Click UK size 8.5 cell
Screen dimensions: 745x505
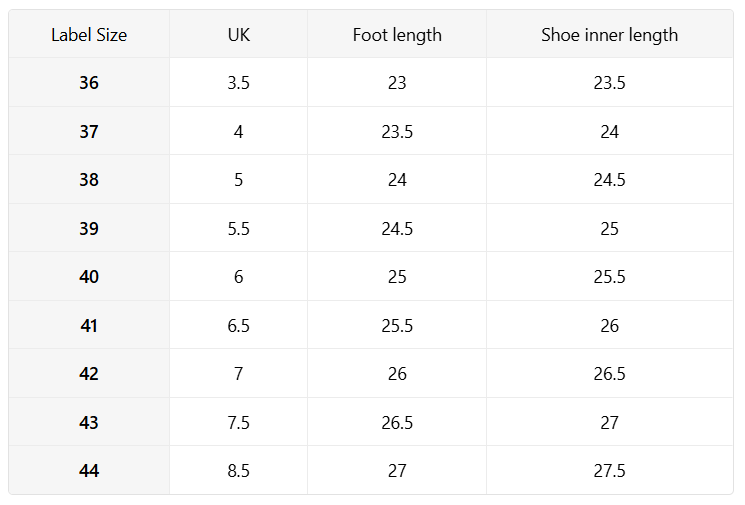238,471
